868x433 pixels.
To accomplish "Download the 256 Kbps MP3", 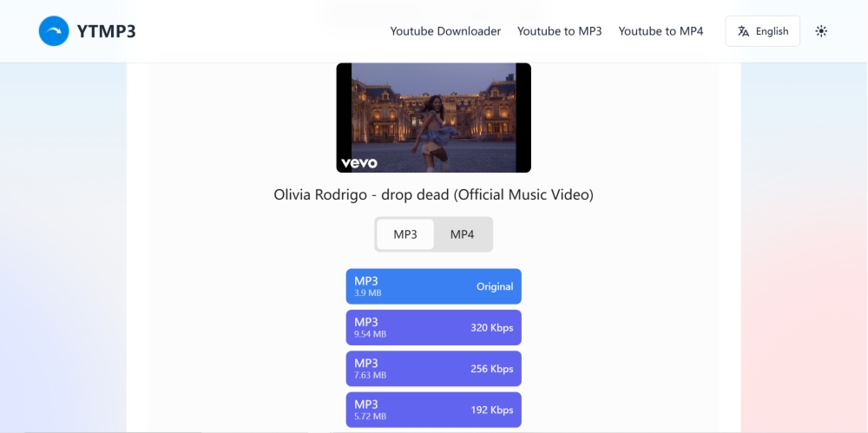I will click(x=433, y=368).
